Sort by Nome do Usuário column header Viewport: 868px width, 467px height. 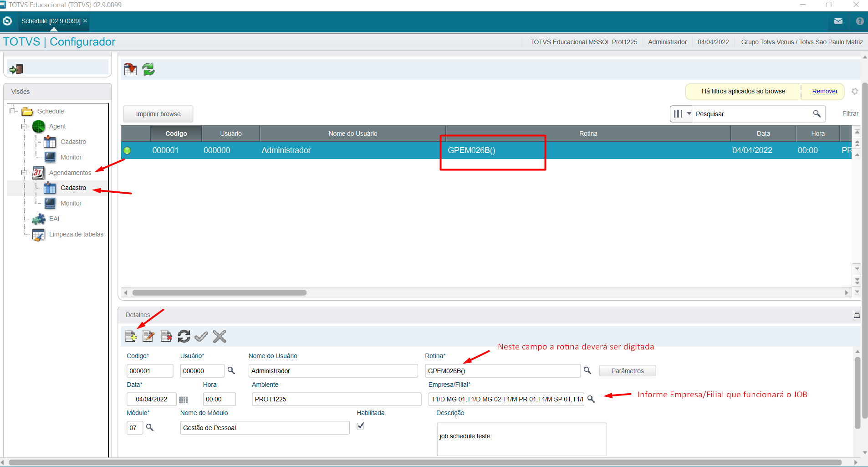pyautogui.click(x=353, y=133)
